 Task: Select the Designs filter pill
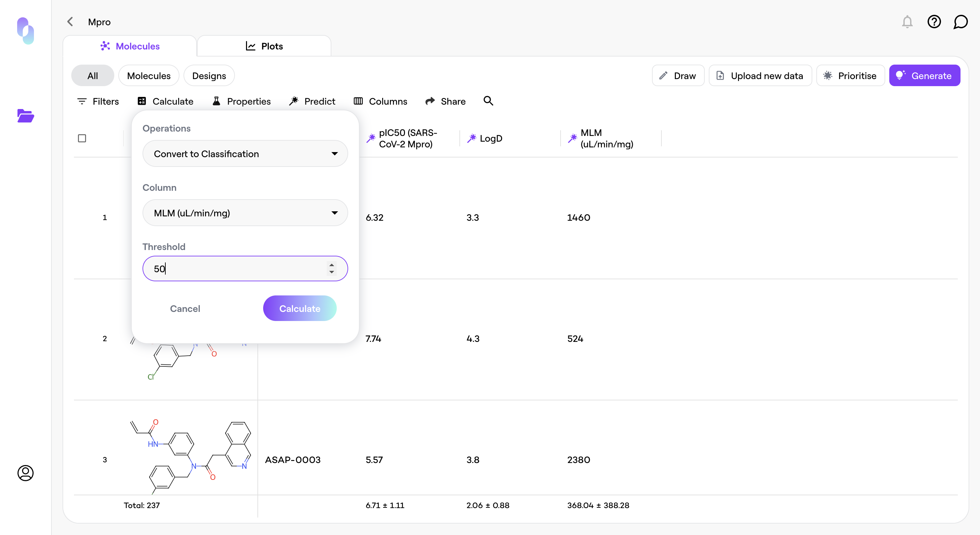[x=209, y=76]
